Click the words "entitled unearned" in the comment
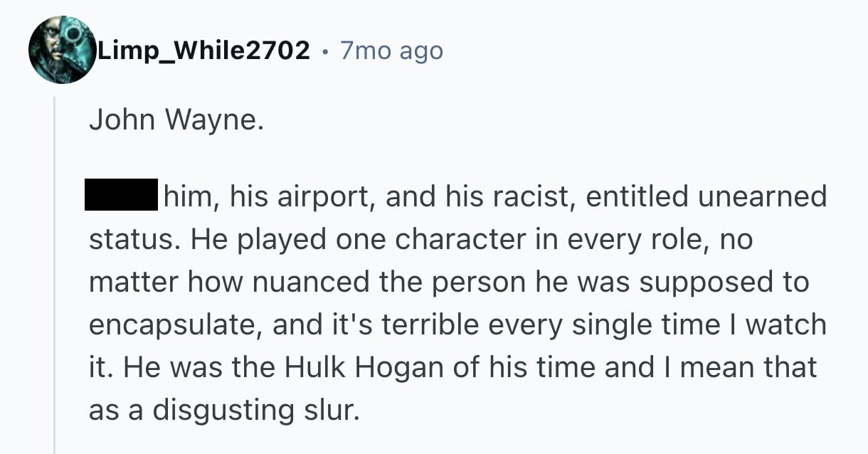 click(706, 196)
